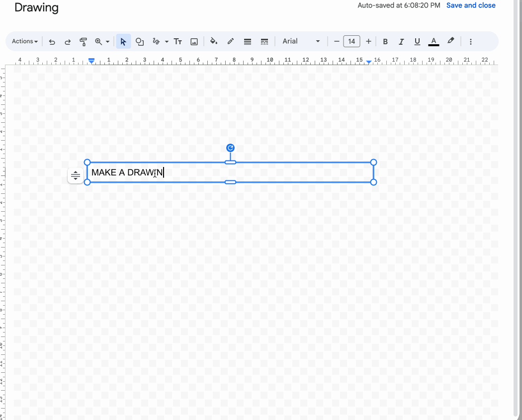Open the Actions menu

[24, 41]
